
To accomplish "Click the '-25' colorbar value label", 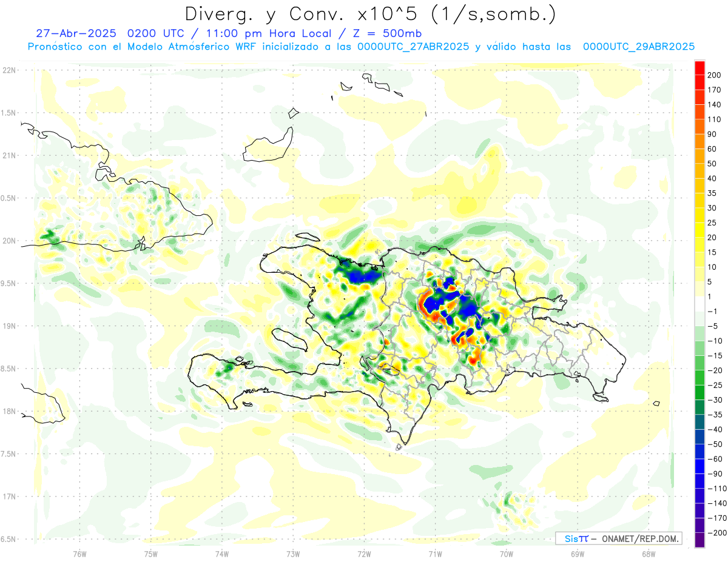I will point(715,385).
